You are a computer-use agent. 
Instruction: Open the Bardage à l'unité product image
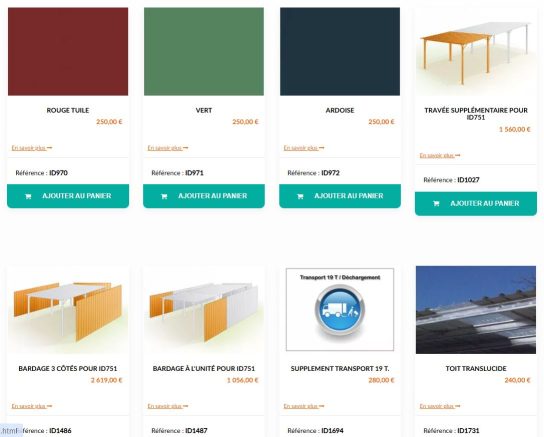tap(204, 310)
